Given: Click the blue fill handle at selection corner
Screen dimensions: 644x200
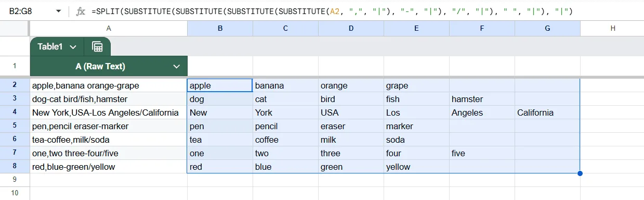Looking at the screenshot, I should point(580,173).
